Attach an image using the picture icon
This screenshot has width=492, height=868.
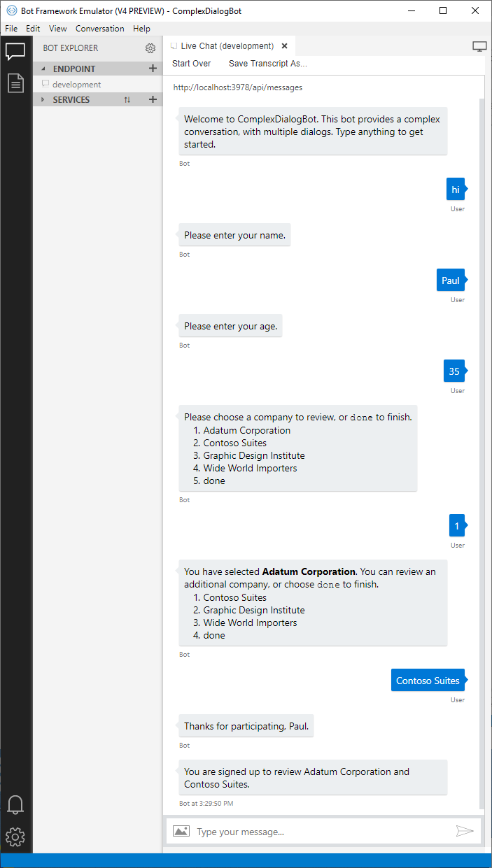point(181,831)
